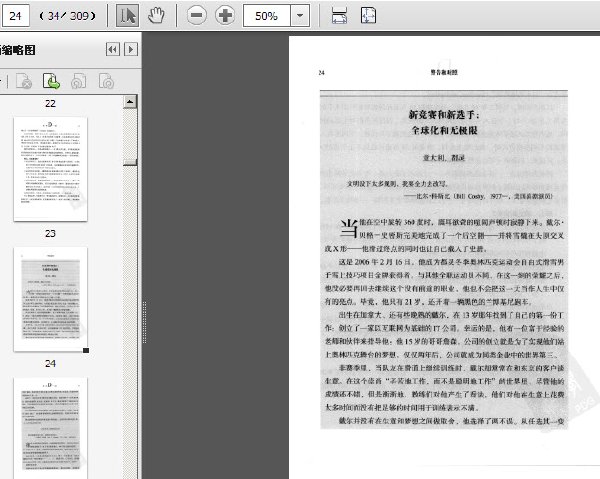Fit whole page in window icon

(x=368, y=16)
